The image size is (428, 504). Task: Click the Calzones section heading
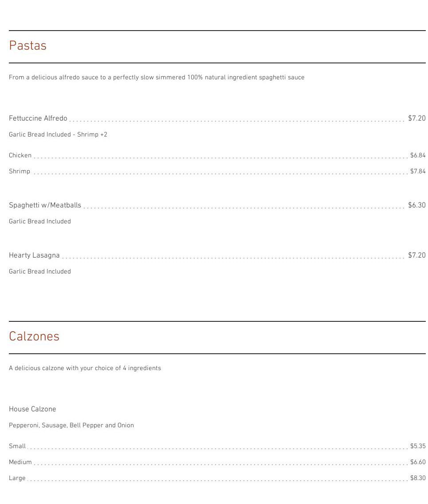(x=34, y=336)
